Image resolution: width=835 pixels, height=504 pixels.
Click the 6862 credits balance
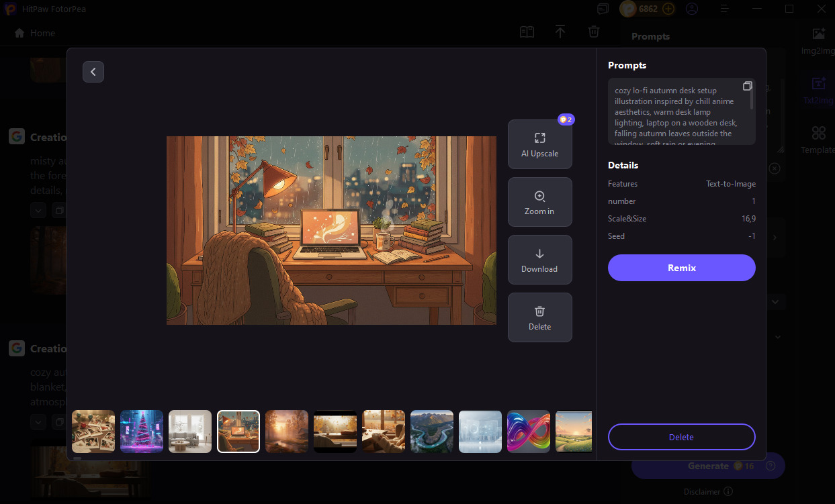click(x=648, y=9)
